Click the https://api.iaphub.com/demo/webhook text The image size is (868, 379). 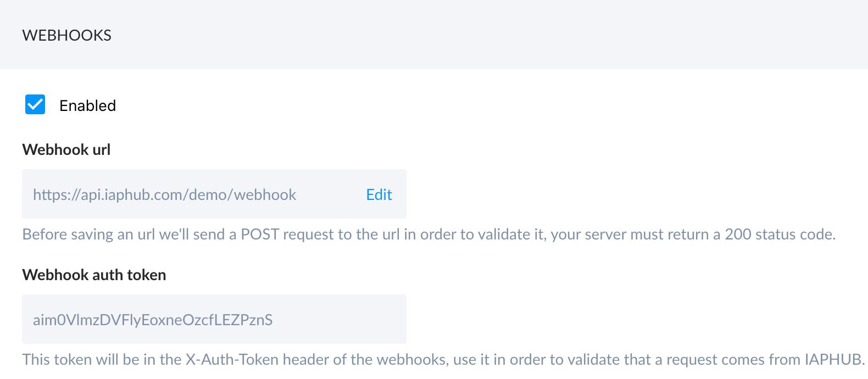[x=164, y=194]
